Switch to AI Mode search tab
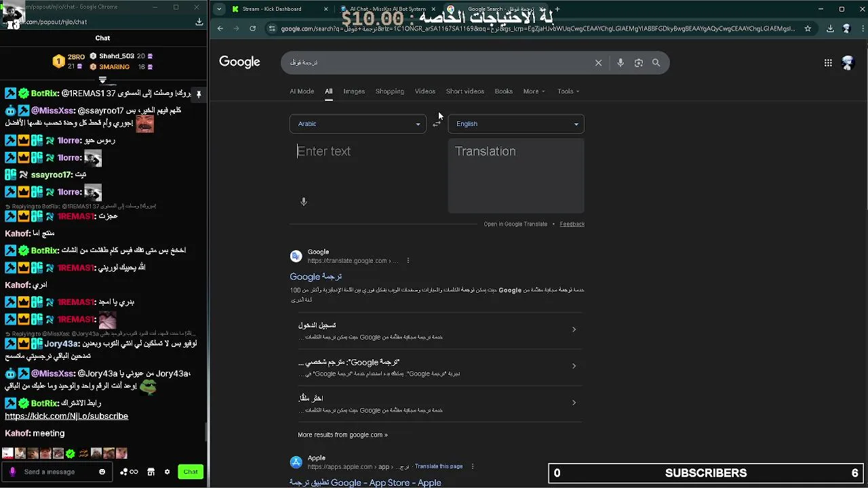868x488 pixels. pos(302,91)
